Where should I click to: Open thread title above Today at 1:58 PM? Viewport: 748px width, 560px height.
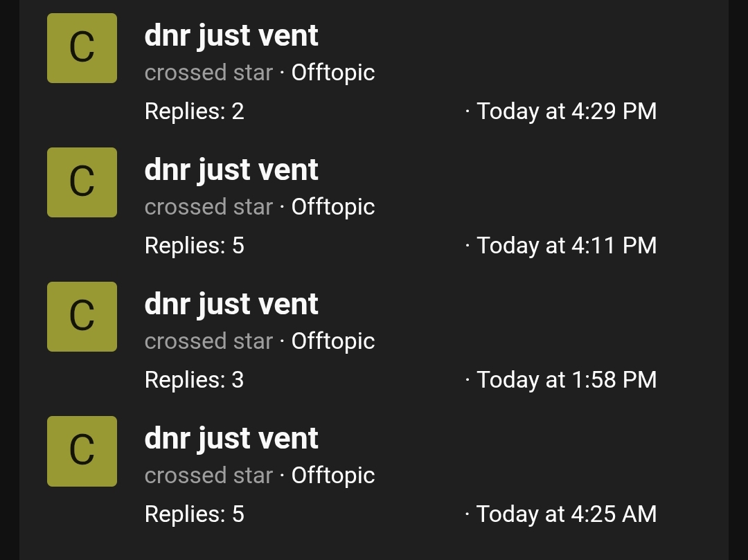(231, 305)
